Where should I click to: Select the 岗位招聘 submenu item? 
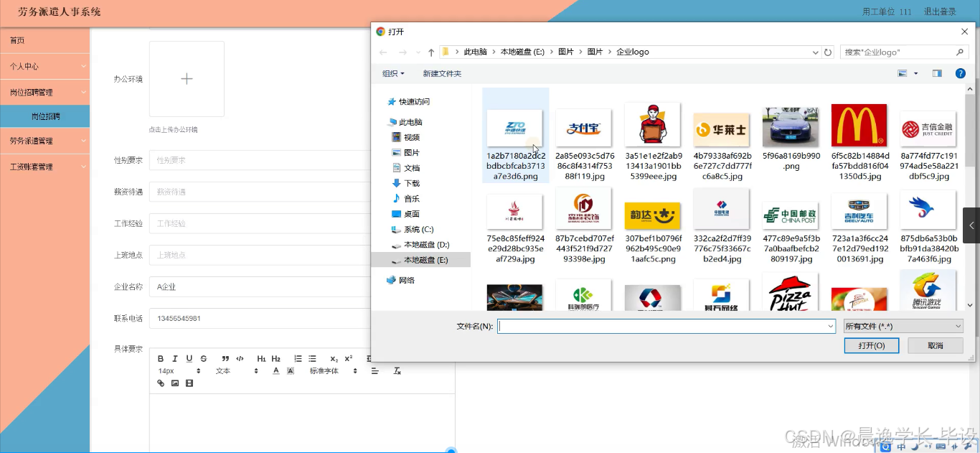coord(44,116)
